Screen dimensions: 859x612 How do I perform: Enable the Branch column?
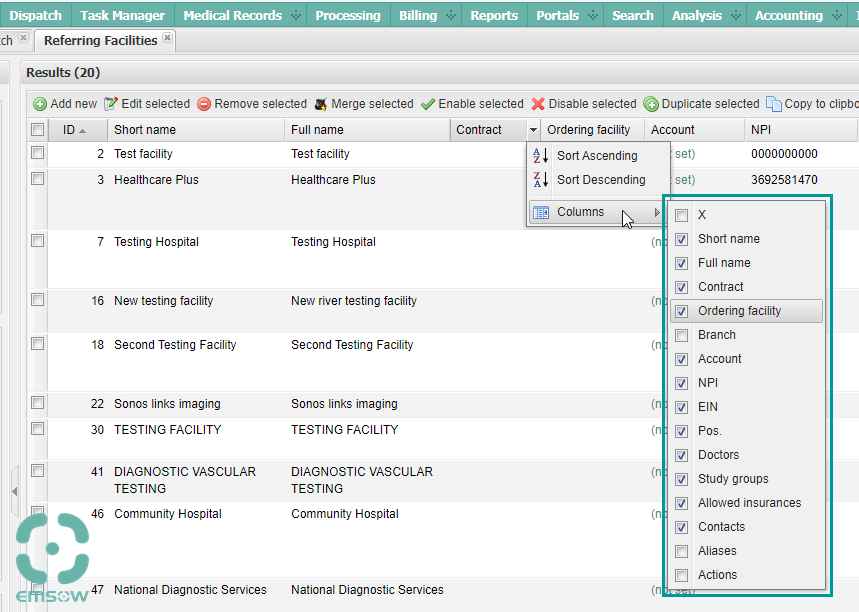(x=682, y=335)
